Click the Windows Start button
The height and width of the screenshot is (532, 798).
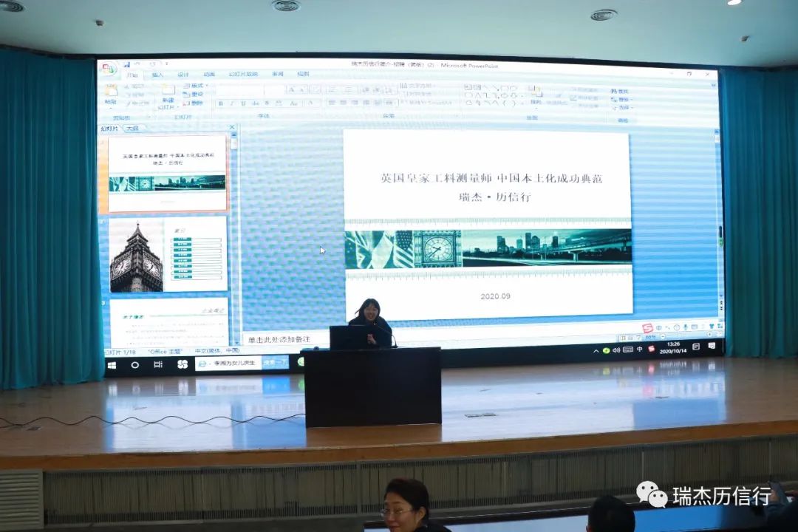[112, 365]
